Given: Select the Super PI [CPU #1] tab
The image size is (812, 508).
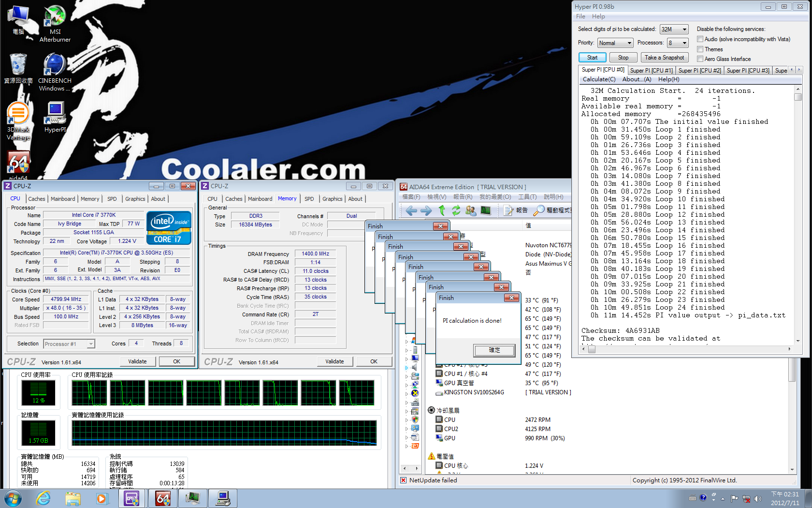Looking at the screenshot, I should [x=651, y=71].
